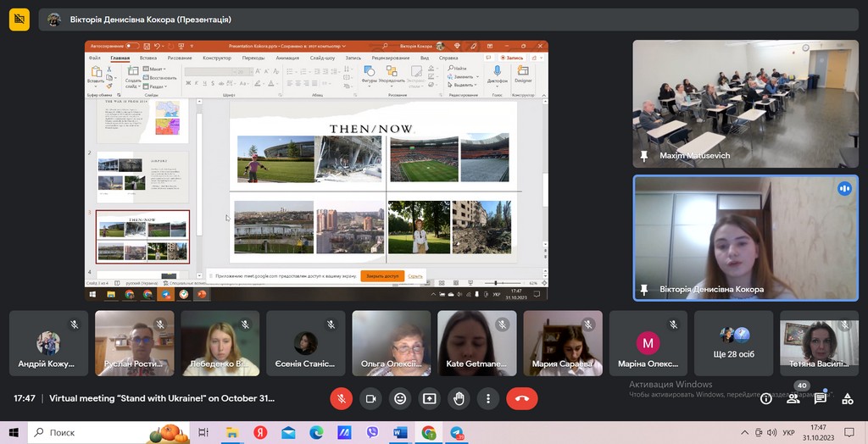Screen dimensions: 868x444
Task: Open the emoji reactions button
Action: click(400, 398)
